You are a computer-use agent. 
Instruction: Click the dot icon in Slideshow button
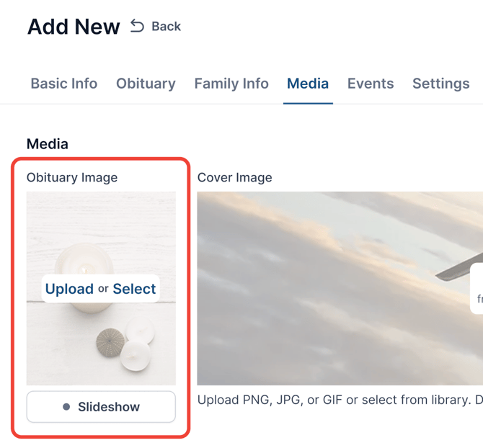(66, 407)
